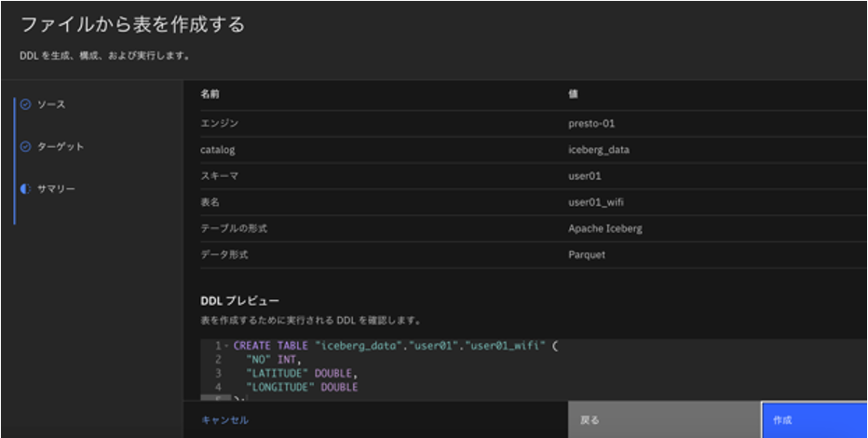Click the 値 column header
868x438 pixels.
pyautogui.click(x=573, y=94)
